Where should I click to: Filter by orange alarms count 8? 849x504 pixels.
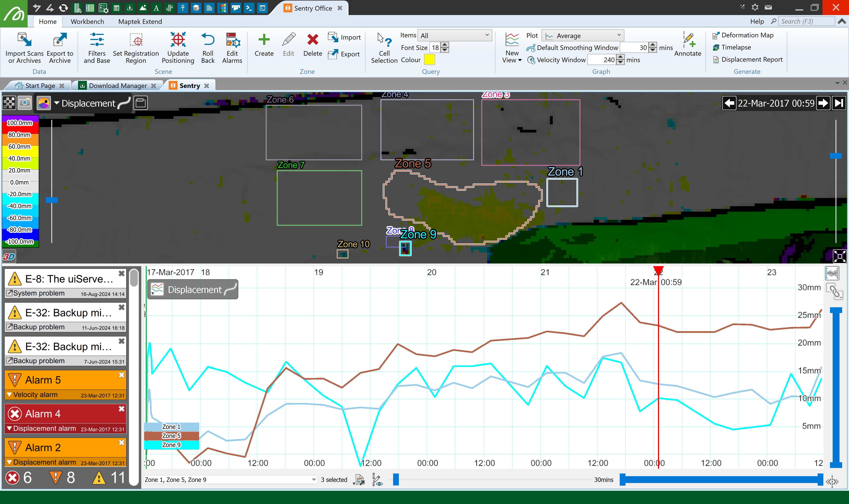62,477
